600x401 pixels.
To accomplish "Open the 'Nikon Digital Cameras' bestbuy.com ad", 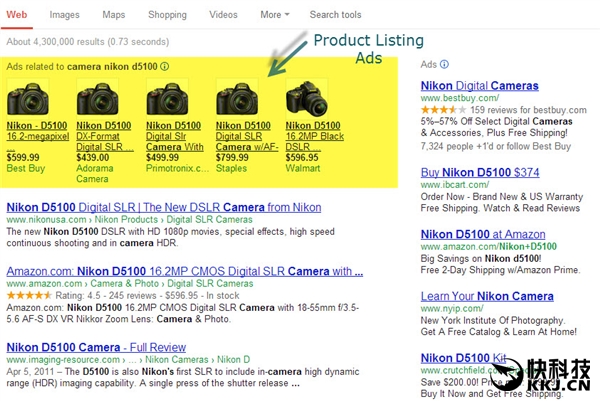I will (x=479, y=87).
